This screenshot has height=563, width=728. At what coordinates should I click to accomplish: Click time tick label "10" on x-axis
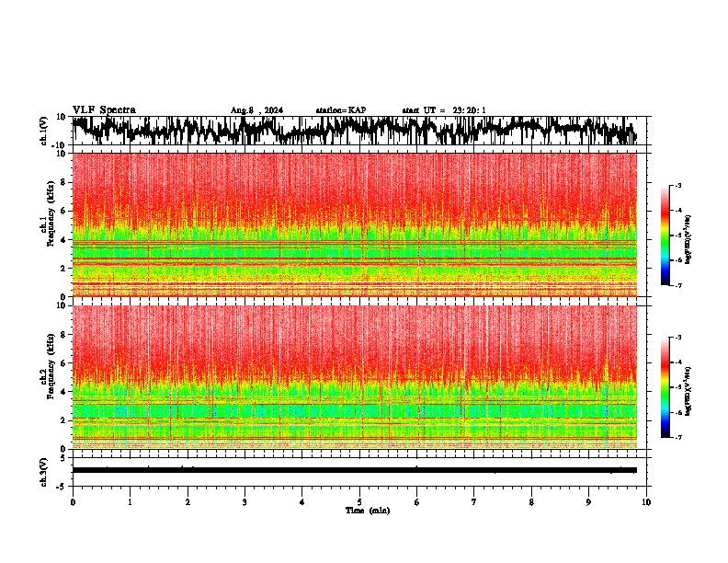pos(646,502)
